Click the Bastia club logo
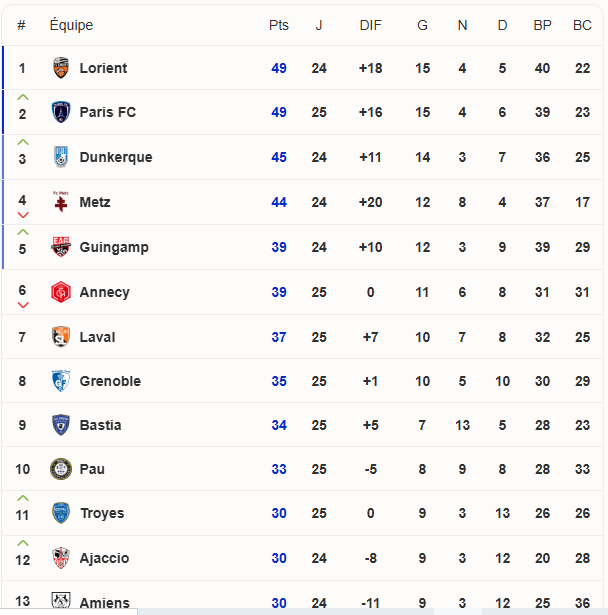This screenshot has height=615, width=608. 61,425
